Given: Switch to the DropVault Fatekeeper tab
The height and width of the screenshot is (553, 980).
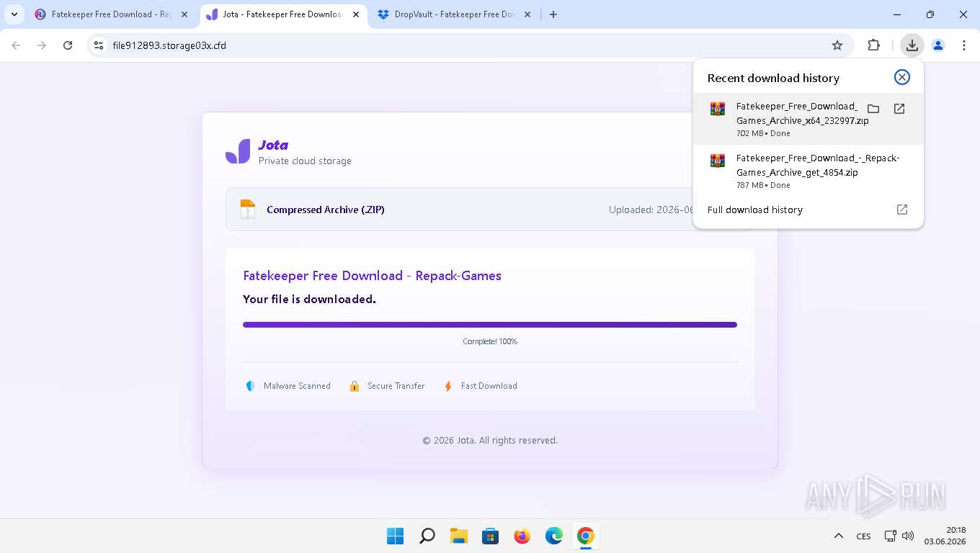Looking at the screenshot, I should coord(454,14).
